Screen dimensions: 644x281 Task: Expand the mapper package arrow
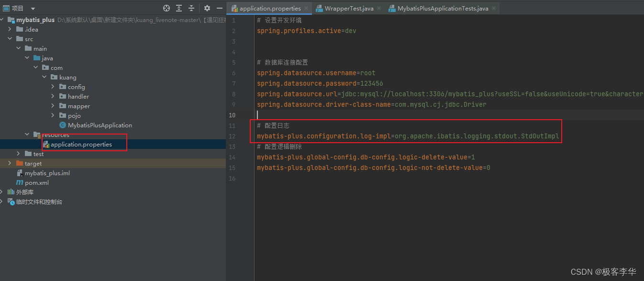click(x=53, y=106)
